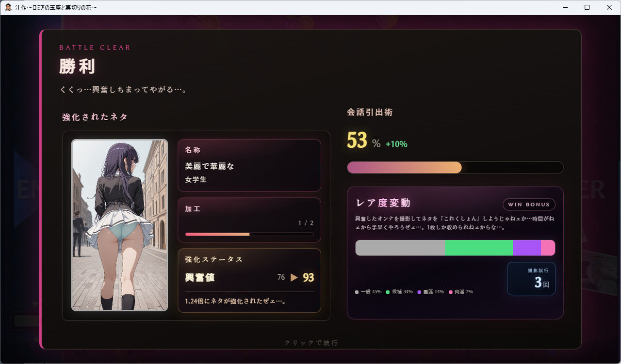This screenshot has width=621, height=364.
Task: Click the green segment of the rarity bar
Action: (479, 248)
